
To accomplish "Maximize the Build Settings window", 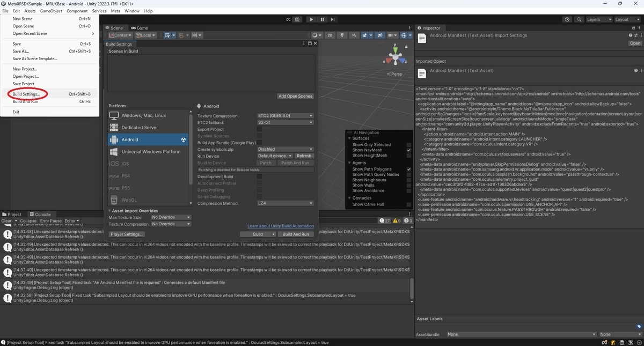I will [310, 43].
